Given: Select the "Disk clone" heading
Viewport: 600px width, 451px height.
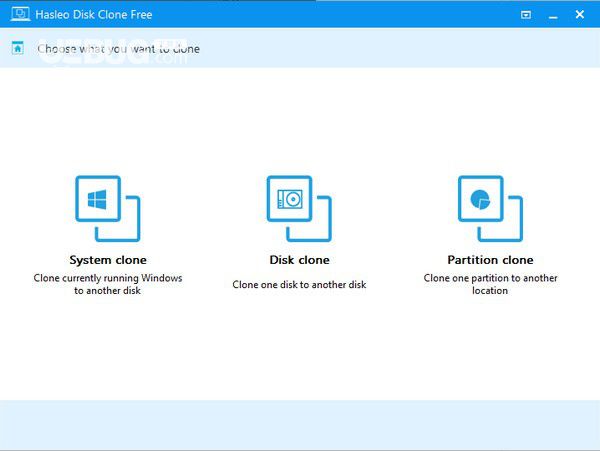Looking at the screenshot, I should (299, 260).
